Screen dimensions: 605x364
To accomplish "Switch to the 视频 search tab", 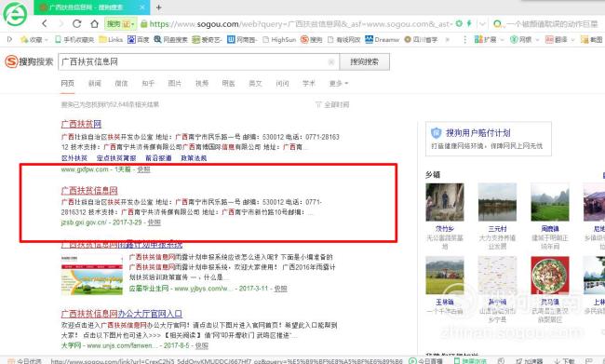I will pos(202,84).
